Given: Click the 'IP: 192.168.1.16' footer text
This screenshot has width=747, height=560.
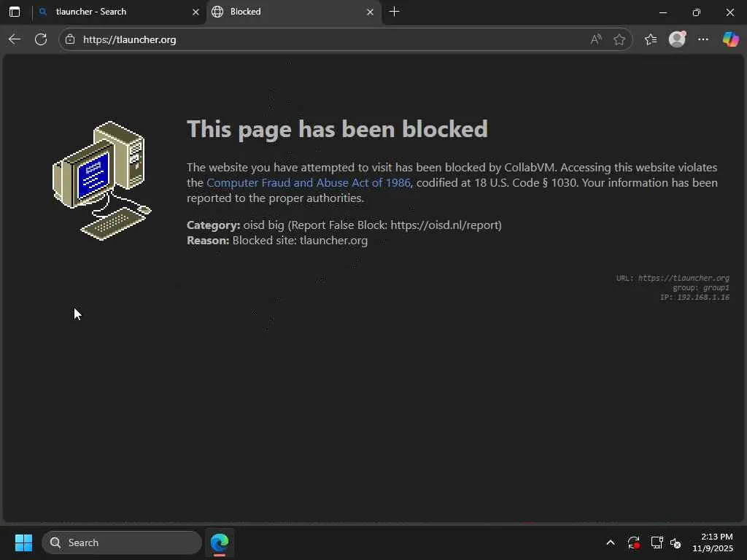Looking at the screenshot, I should coord(694,297).
